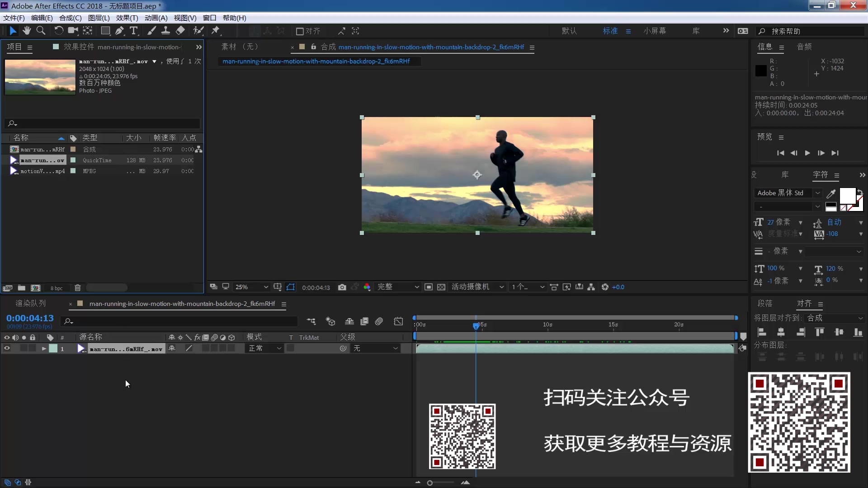The image size is (868, 488).
Task: Click the show channel color icon
Action: [x=367, y=287]
